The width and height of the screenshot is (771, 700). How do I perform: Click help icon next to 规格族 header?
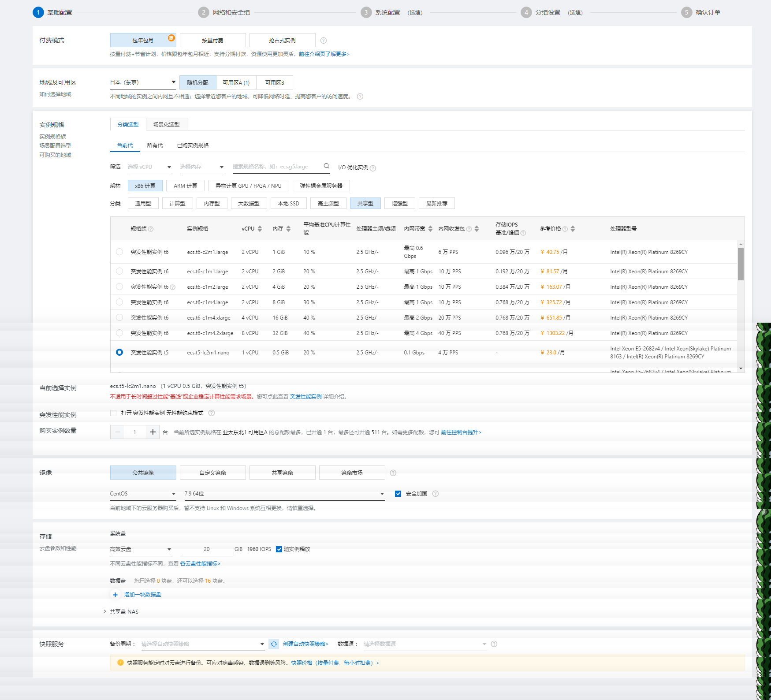(x=151, y=229)
